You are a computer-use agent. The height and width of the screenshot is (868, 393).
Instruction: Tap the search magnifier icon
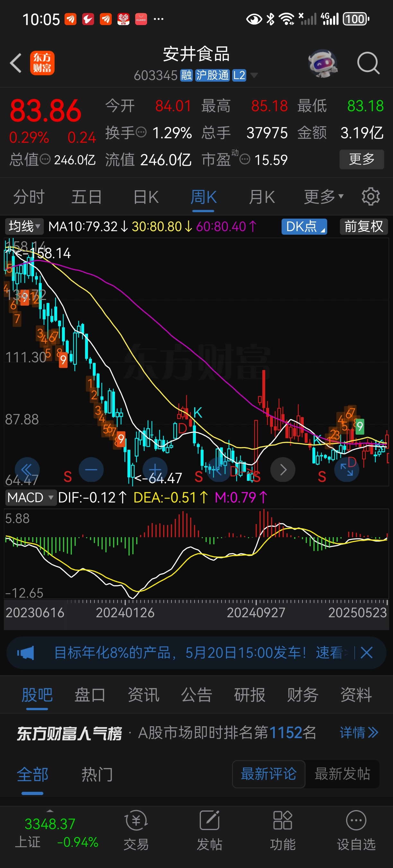[x=369, y=63]
